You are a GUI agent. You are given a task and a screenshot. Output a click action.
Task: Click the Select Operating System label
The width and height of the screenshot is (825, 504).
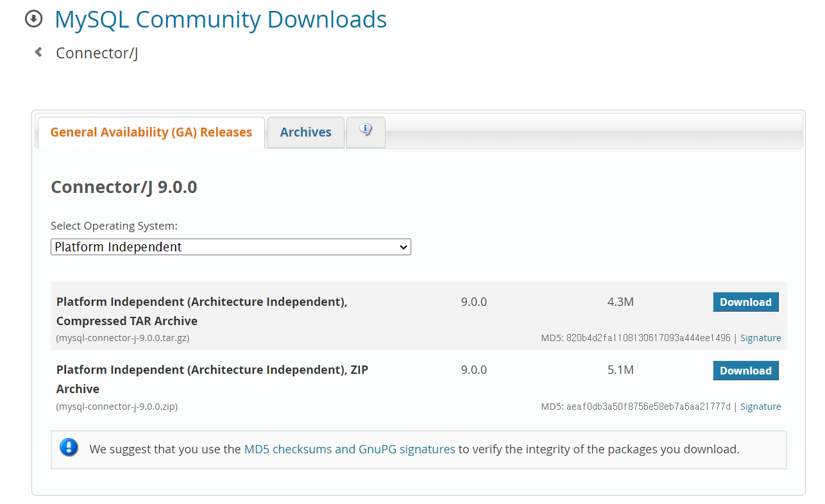114,226
